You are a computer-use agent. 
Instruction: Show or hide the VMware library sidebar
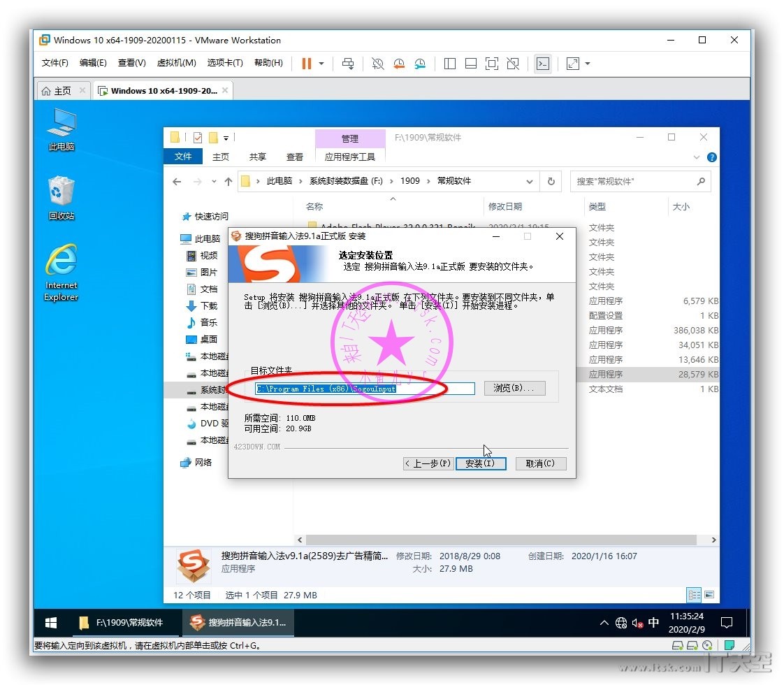[450, 64]
